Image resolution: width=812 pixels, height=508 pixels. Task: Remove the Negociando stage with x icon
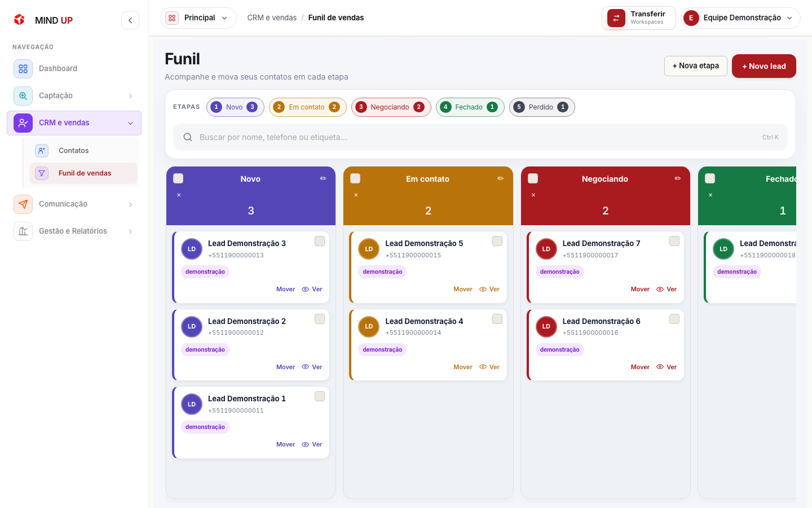pyautogui.click(x=533, y=195)
